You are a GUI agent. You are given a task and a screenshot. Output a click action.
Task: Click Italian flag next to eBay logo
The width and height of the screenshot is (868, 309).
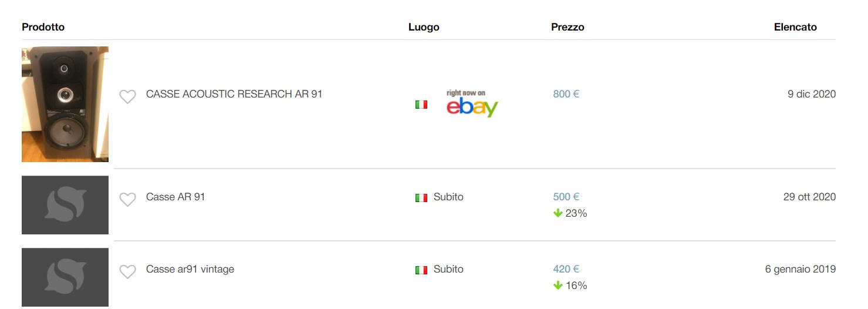(421, 105)
